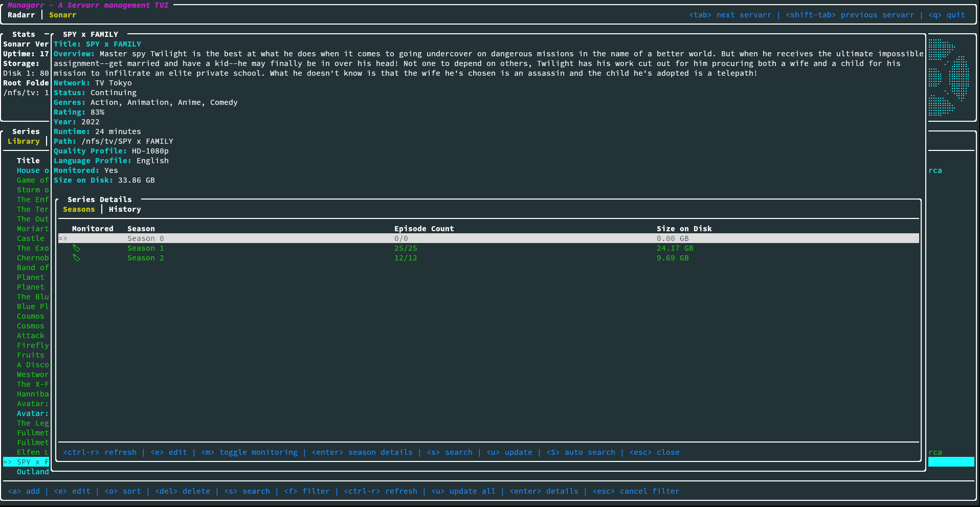Click the Episode Count column header
The image size is (980, 507).
pos(424,229)
